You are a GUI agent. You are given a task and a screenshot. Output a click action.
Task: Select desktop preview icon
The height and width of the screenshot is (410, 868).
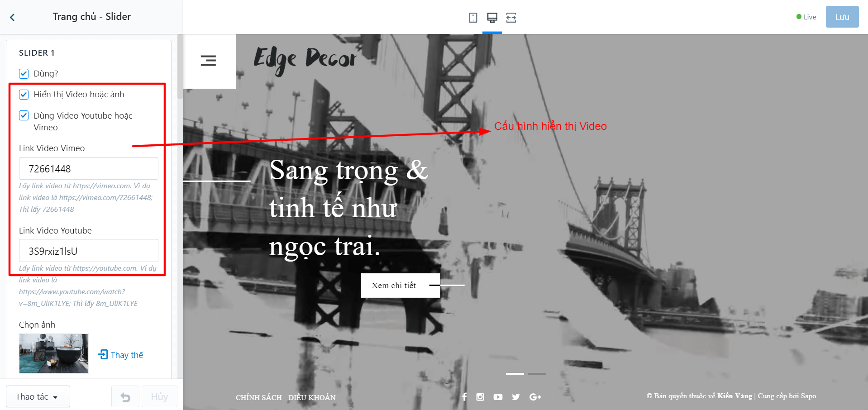pyautogui.click(x=492, y=18)
